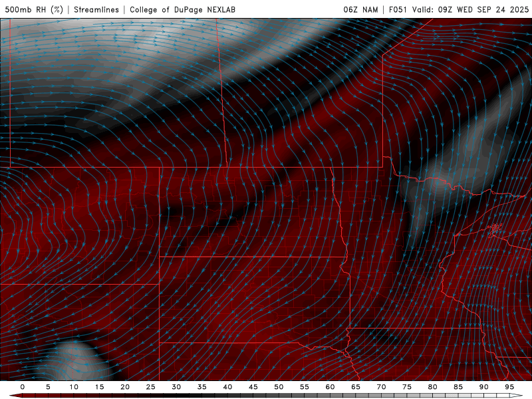
Task: Select the 20 label on the RH scale
Action: coord(125,387)
